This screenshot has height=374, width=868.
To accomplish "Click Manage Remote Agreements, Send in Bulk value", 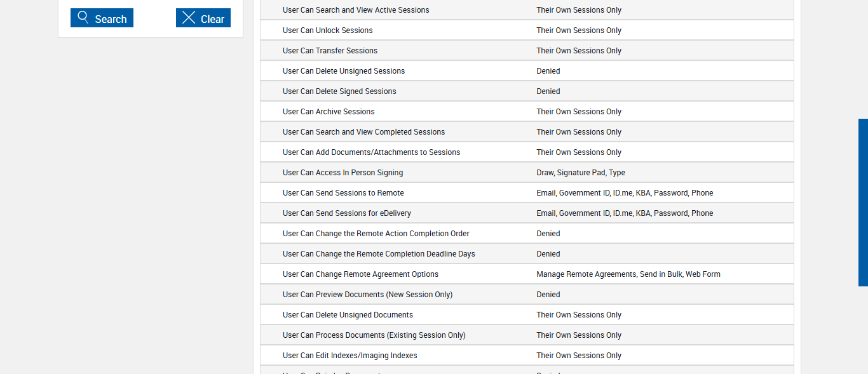I will coord(628,274).
